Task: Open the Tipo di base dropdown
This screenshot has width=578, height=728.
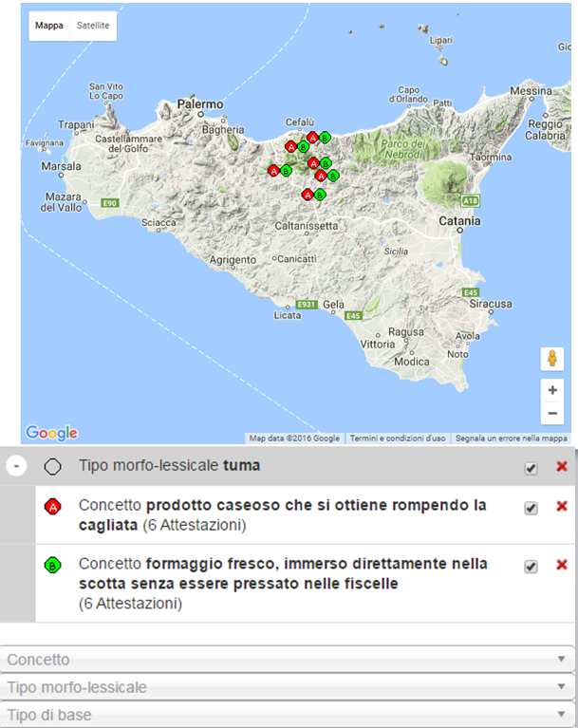Action: pyautogui.click(x=289, y=715)
